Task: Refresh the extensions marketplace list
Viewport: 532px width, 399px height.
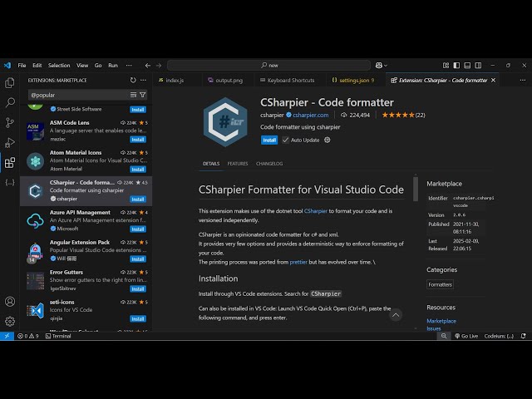Action: coord(133,80)
